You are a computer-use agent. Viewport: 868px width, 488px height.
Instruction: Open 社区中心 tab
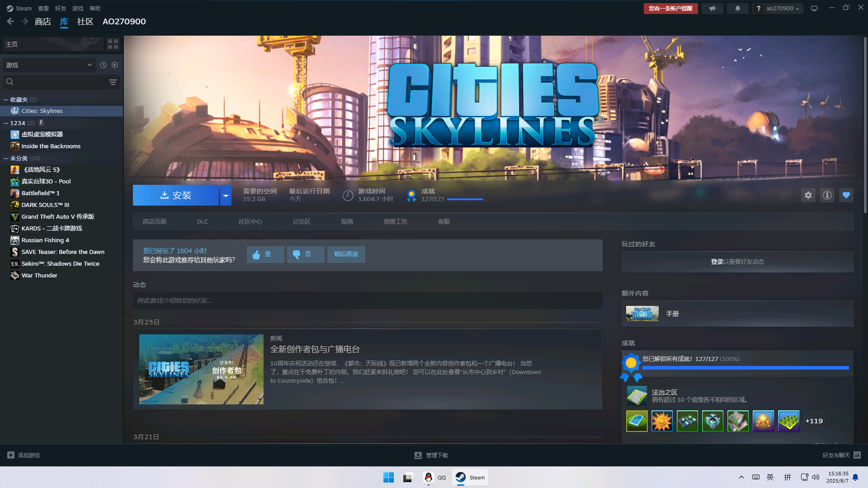[x=250, y=222]
